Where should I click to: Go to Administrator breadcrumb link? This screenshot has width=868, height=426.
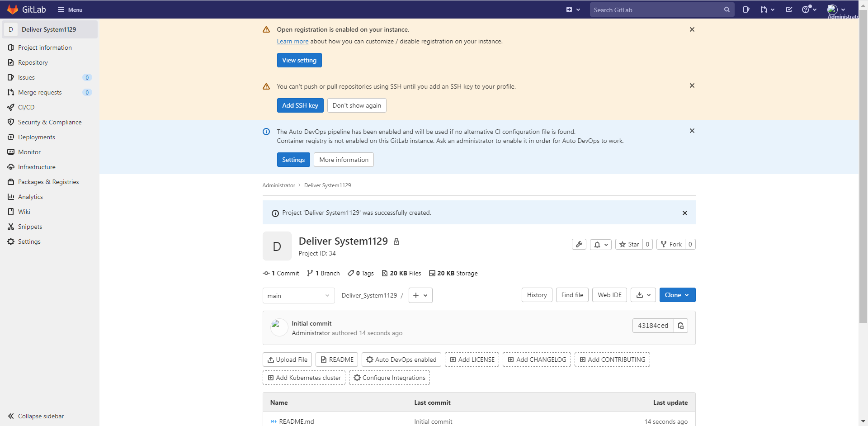pos(278,185)
